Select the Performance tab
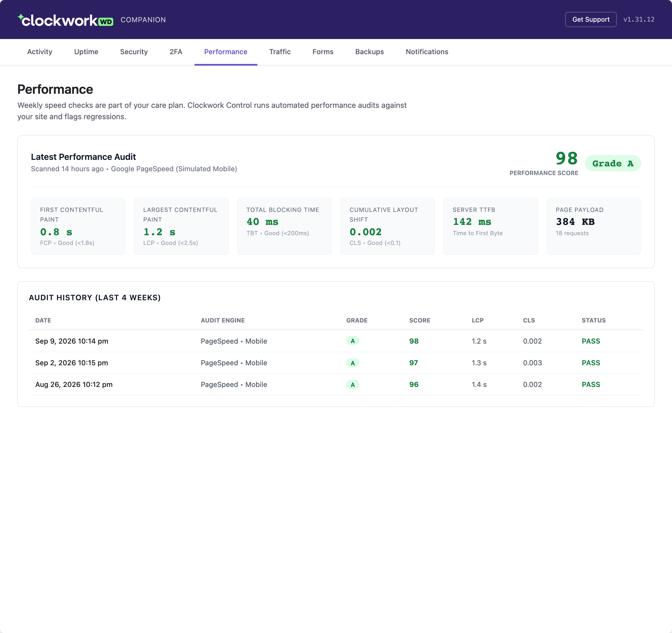Image resolution: width=672 pixels, height=633 pixels. click(226, 52)
